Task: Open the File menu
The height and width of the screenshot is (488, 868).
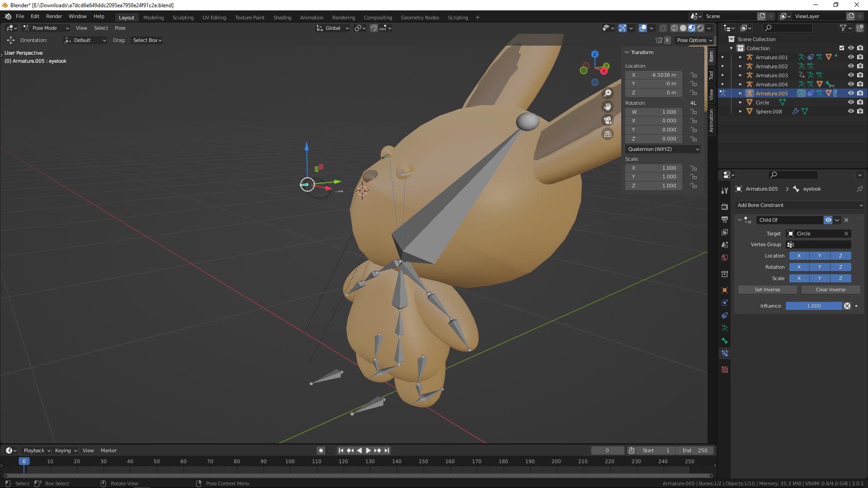Action: [20, 16]
